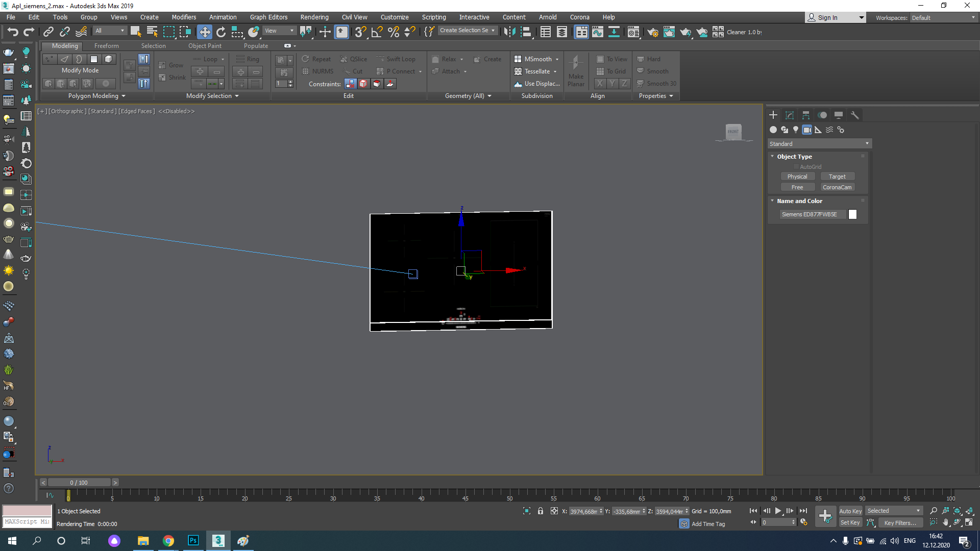The width and height of the screenshot is (980, 551).
Task: Open the Modify command panel tab
Action: [x=790, y=115]
